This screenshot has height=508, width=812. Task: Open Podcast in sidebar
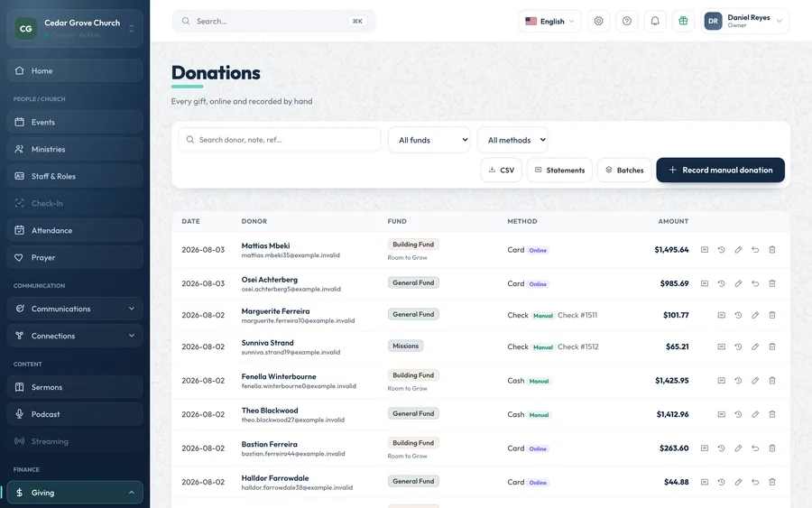[x=75, y=414]
